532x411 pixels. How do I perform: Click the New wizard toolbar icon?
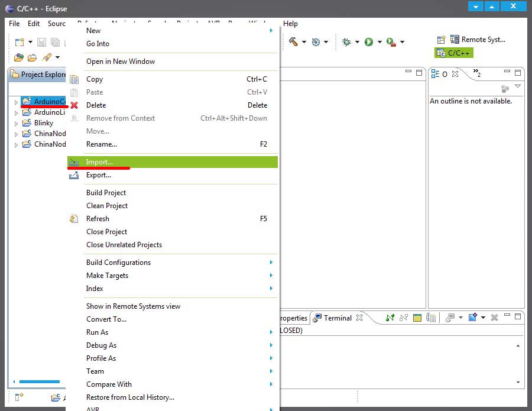coord(20,42)
